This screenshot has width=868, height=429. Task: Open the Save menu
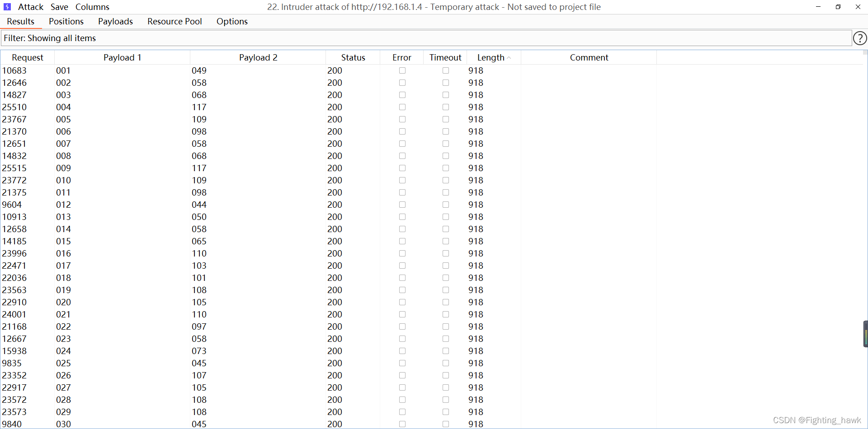point(59,7)
